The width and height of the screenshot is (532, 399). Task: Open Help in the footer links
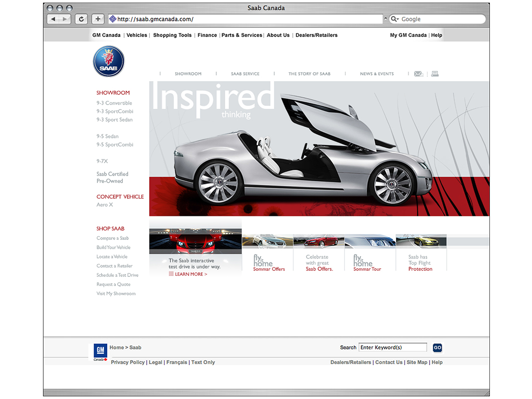pos(437,363)
